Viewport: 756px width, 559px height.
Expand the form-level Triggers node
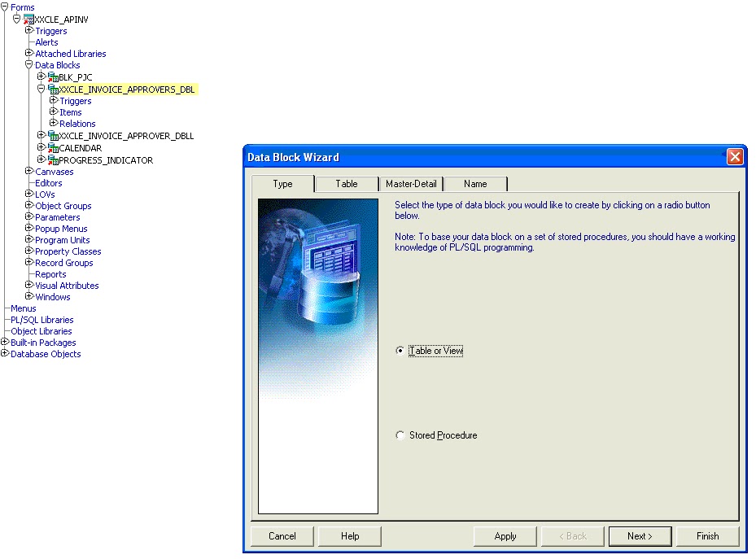(x=29, y=30)
